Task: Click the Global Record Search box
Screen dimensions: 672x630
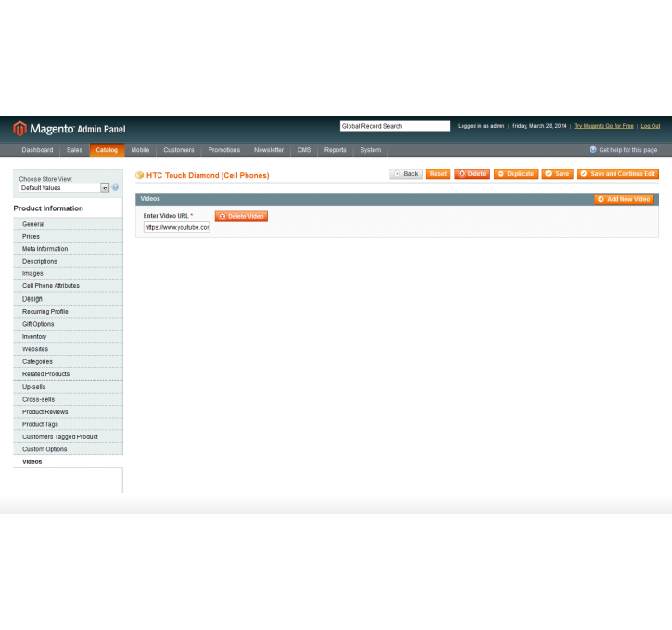Action: click(395, 126)
